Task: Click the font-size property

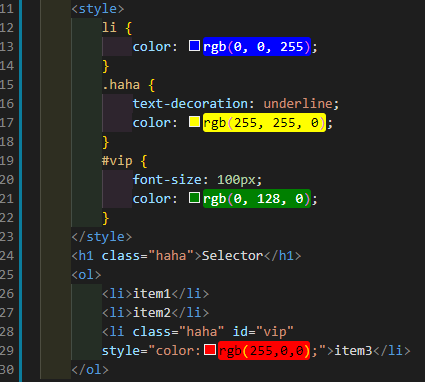Action: 167,180
